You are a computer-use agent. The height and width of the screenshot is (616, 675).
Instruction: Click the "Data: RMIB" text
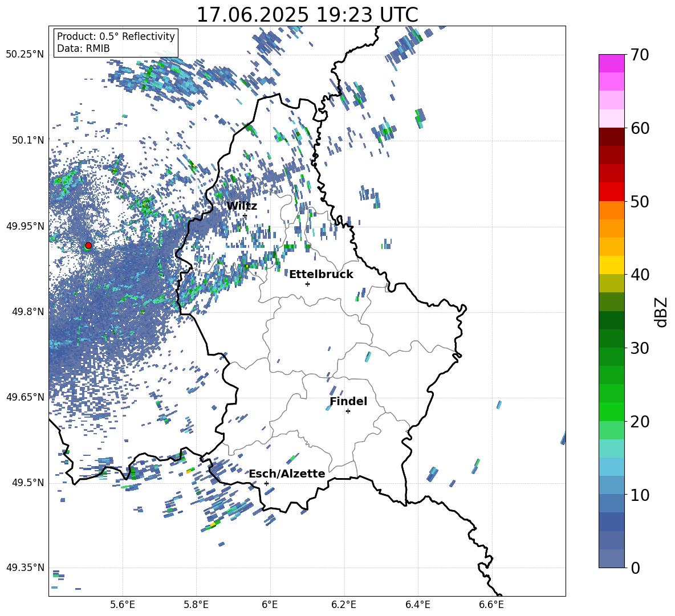[83, 48]
